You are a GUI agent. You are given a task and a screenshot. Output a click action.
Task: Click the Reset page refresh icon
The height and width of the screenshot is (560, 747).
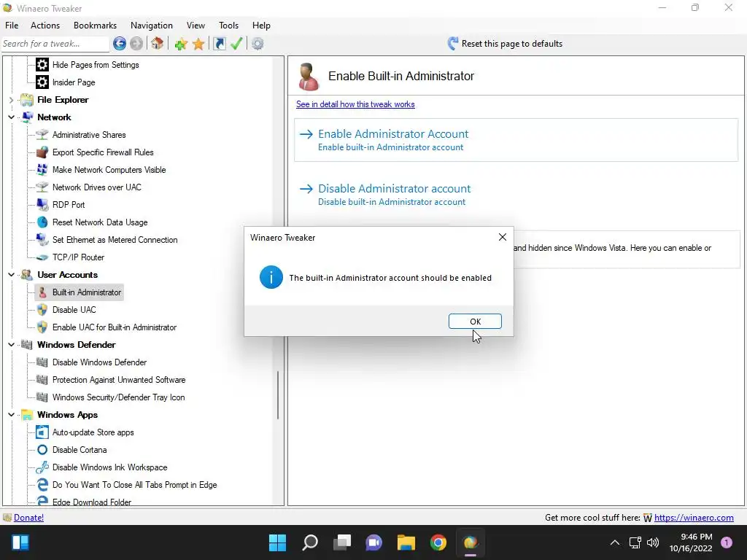[452, 44]
